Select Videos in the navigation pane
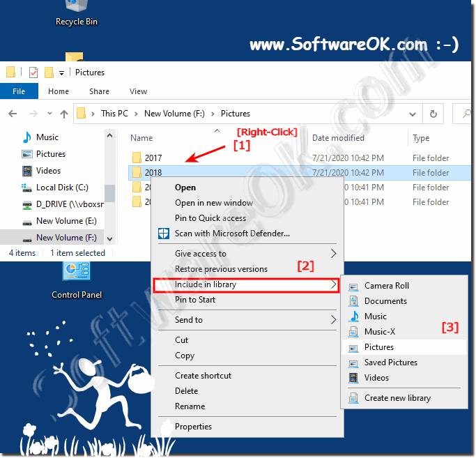The image size is (476, 458). 48,171
